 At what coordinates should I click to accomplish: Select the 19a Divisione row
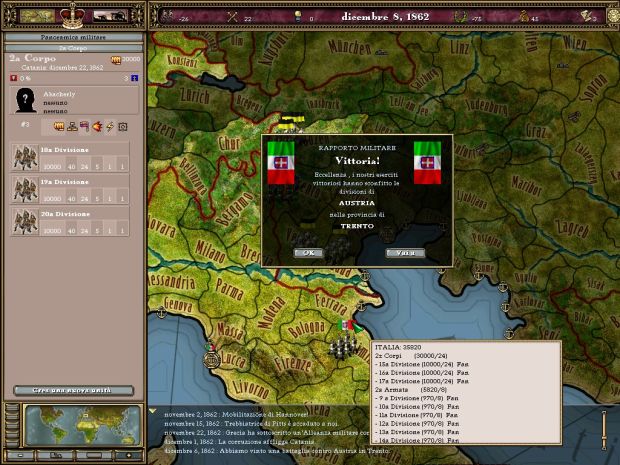coord(70,189)
